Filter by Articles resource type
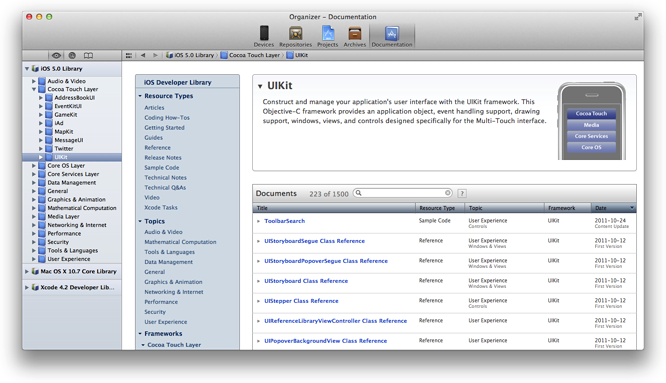 (154, 108)
